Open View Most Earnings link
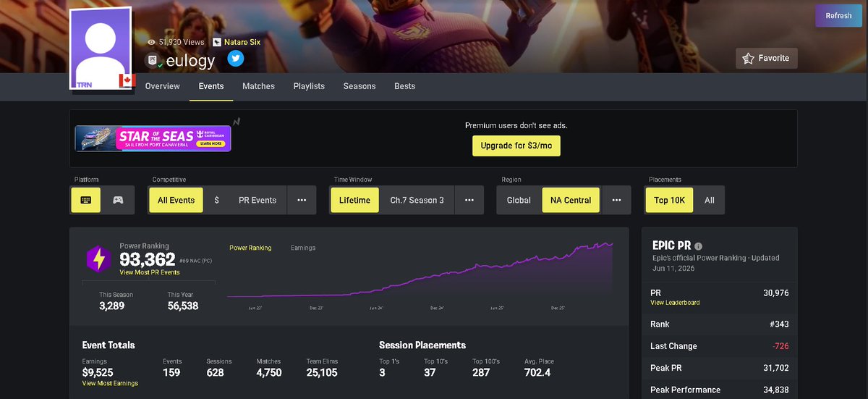This screenshot has height=399, width=868. coord(110,383)
